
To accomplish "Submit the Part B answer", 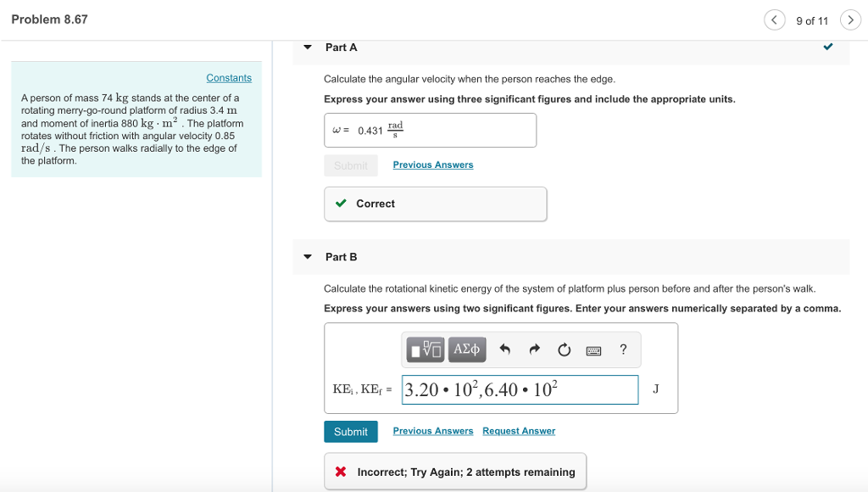I will coord(350,431).
